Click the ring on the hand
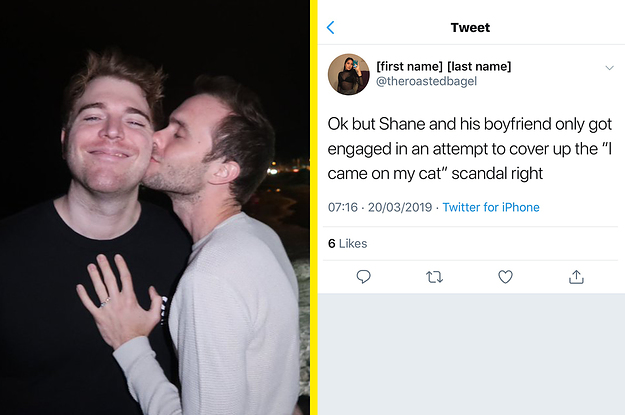This screenshot has height=415, width=625. coord(105,299)
